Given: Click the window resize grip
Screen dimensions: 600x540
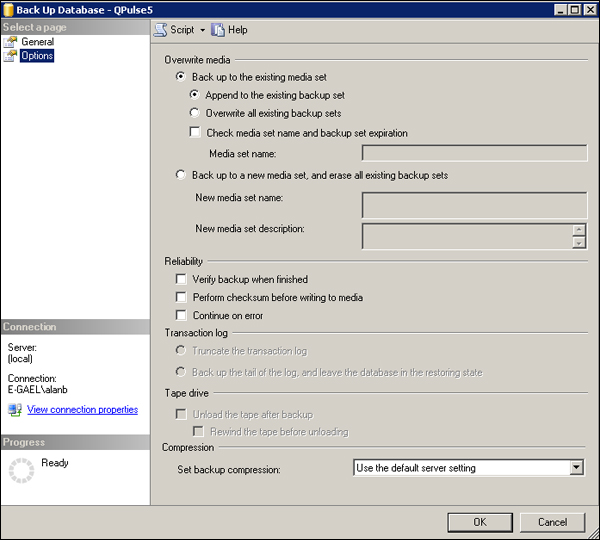Looking at the screenshot, I should pyautogui.click(x=593, y=533).
